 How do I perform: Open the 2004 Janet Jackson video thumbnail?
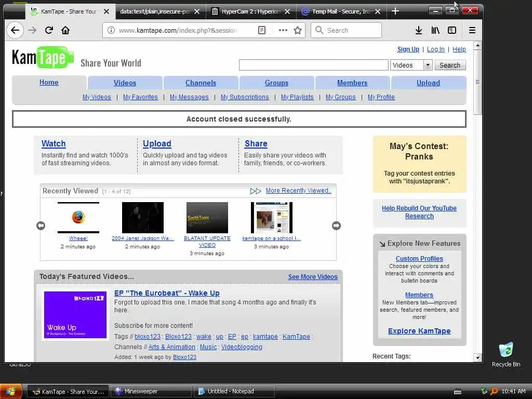pos(143,218)
